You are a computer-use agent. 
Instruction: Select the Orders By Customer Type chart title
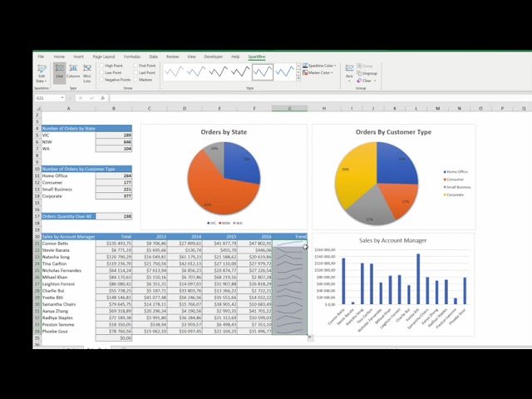coord(393,132)
